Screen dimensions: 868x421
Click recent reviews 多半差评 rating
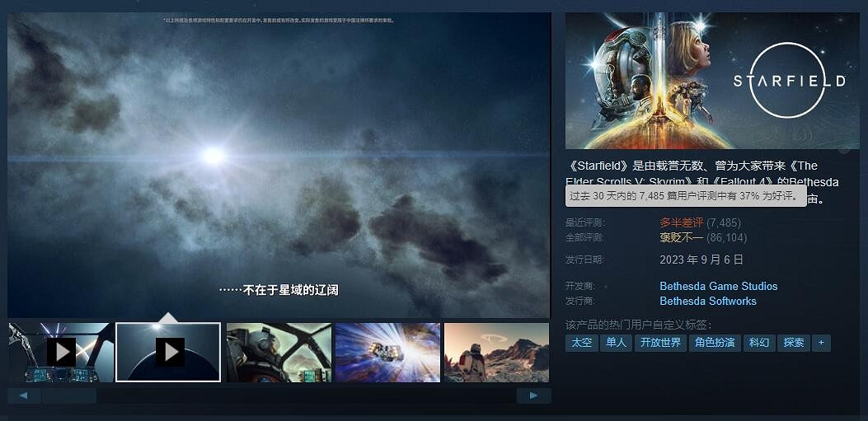coord(682,222)
